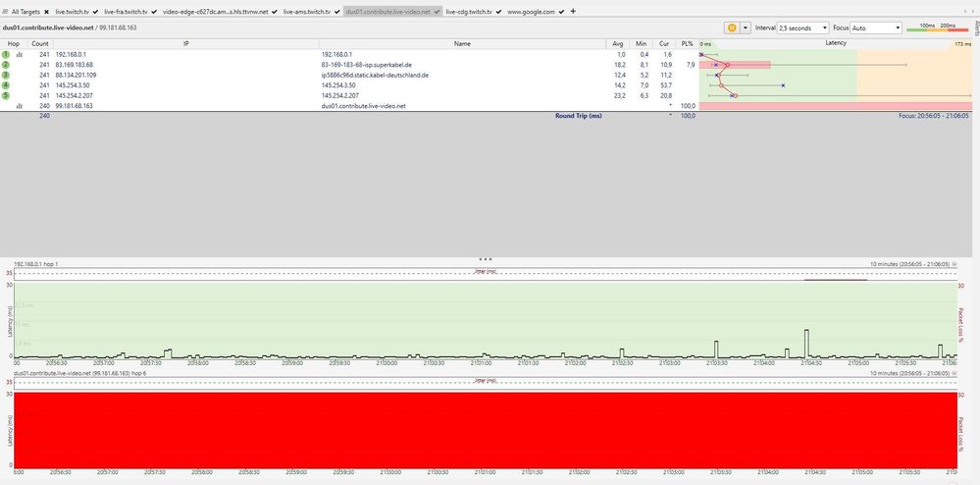This screenshot has height=485, width=980.
Task: Select hop 1 green circle
Action: coord(6,54)
